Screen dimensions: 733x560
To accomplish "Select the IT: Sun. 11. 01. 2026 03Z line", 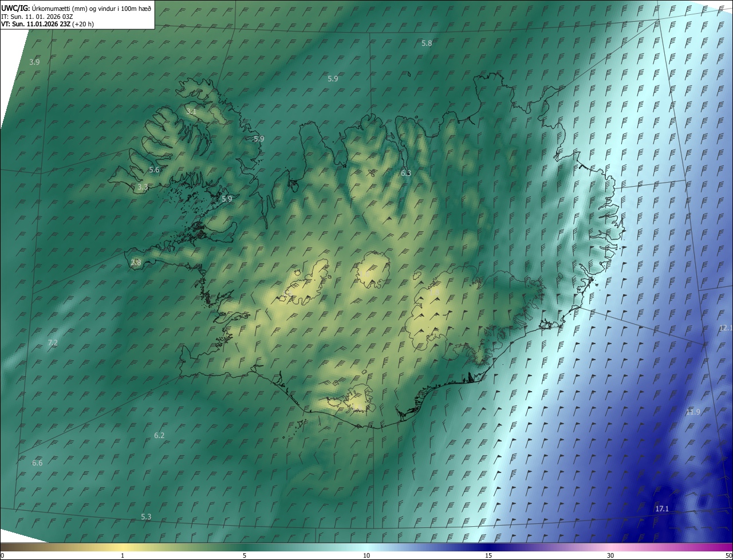I will point(37,17).
